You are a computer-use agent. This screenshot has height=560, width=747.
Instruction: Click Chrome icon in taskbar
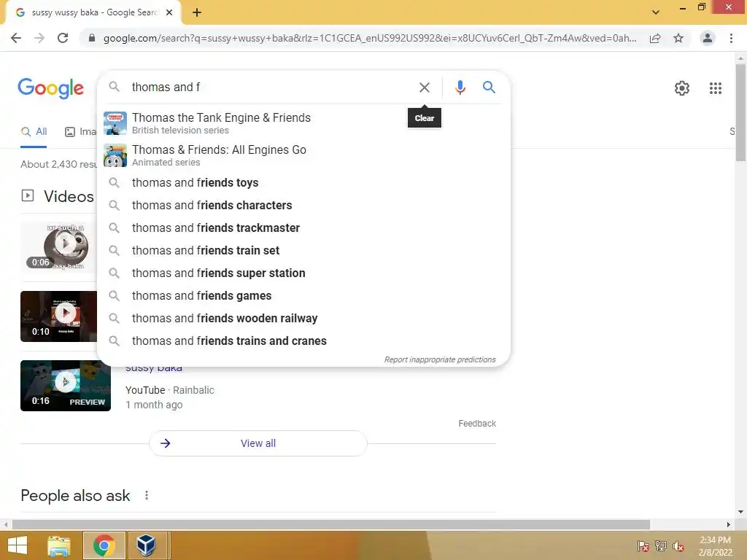tap(104, 545)
